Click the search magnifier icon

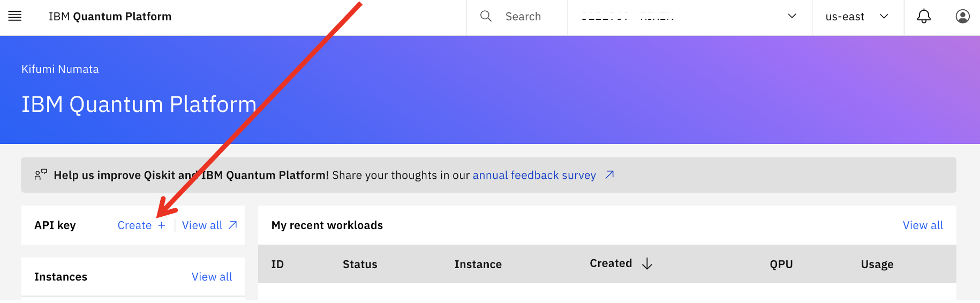[486, 17]
